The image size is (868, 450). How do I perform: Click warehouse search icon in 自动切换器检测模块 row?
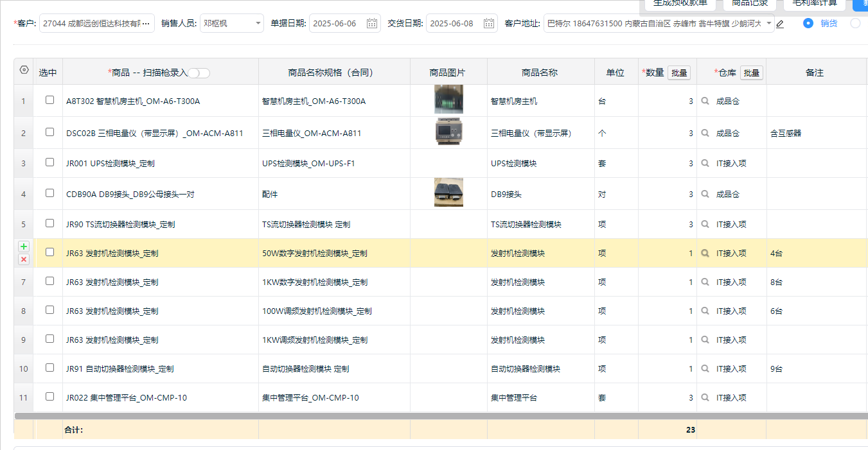point(705,369)
